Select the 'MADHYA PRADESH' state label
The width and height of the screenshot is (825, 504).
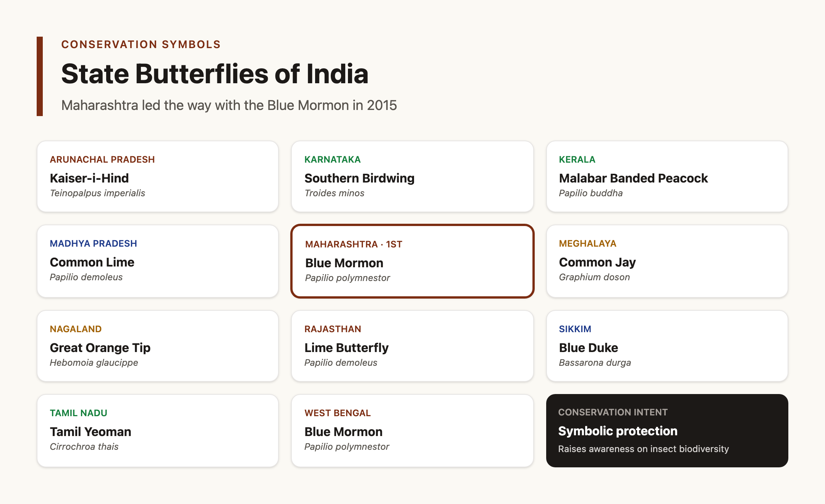[94, 244]
